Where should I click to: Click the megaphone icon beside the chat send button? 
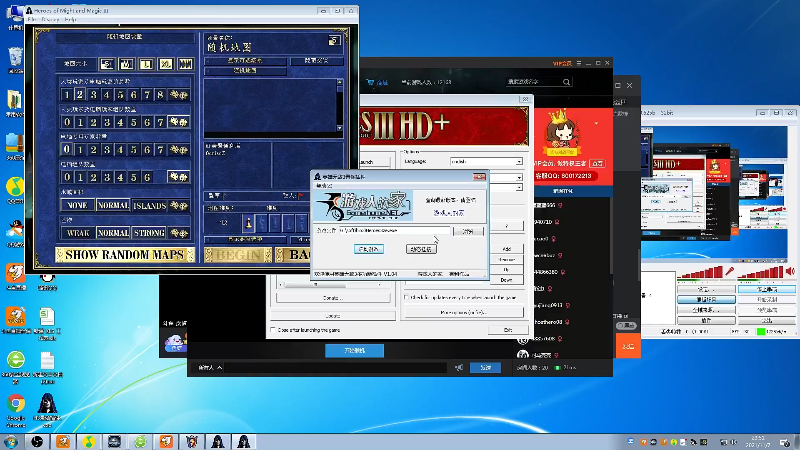[x=459, y=367]
